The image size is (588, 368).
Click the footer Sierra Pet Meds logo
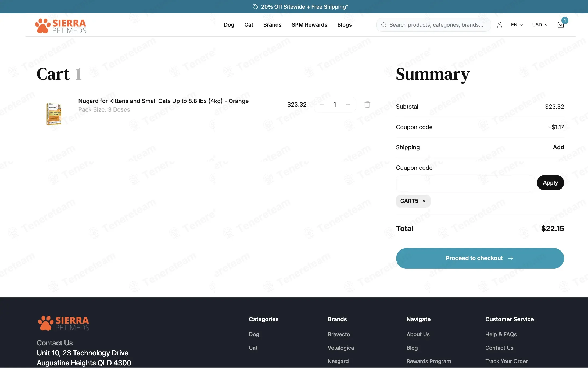64,323
